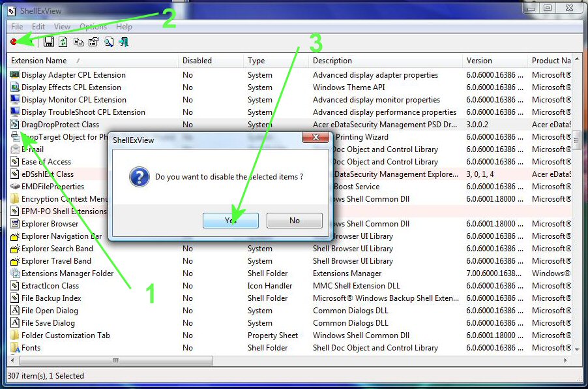The image size is (588, 389).
Task: Select the 'Advanced display adapter properties' description cell
Action: point(375,74)
